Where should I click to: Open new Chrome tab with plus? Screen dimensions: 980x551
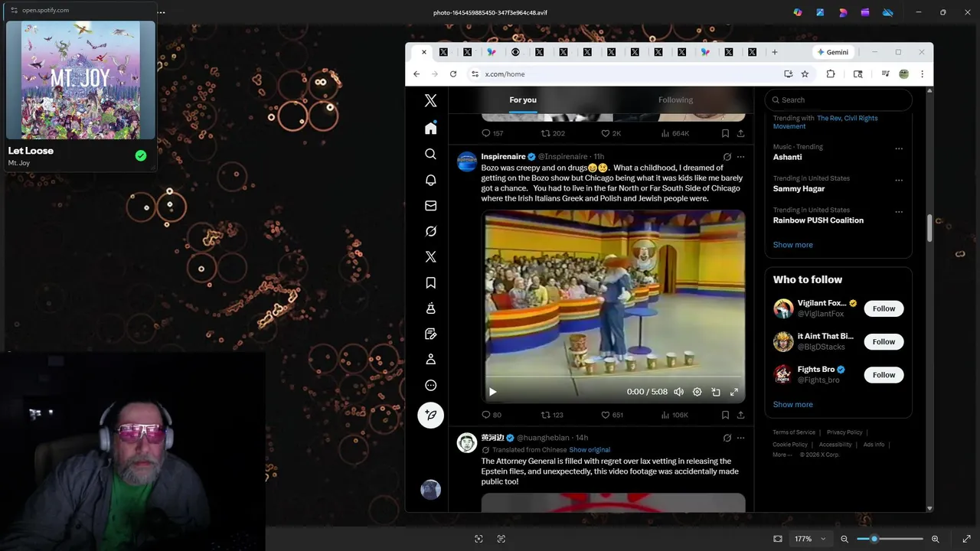click(774, 52)
